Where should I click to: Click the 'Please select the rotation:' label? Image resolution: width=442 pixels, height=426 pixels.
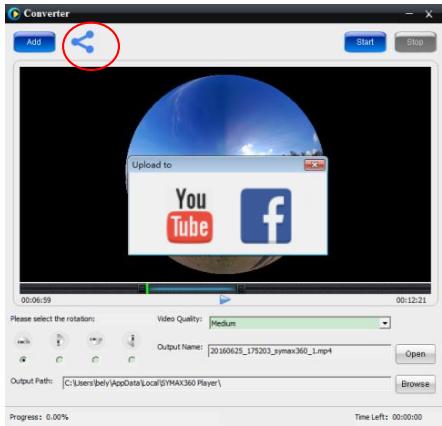point(52,319)
